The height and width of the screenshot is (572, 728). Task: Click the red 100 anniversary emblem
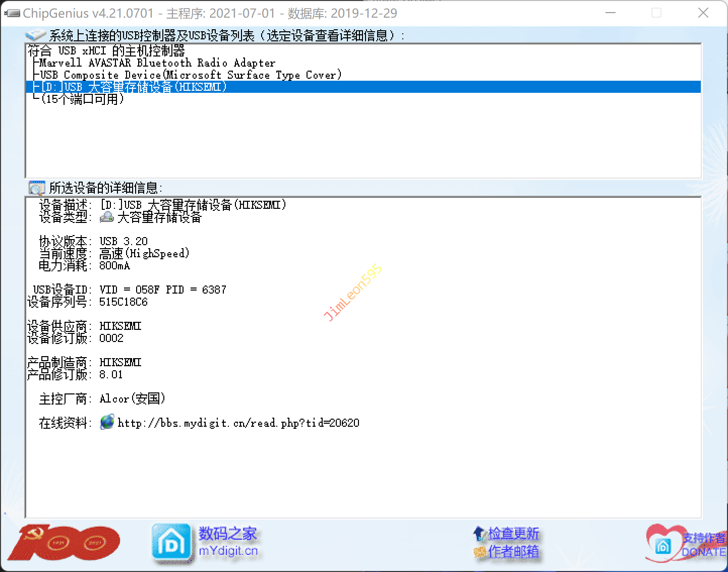point(64,543)
